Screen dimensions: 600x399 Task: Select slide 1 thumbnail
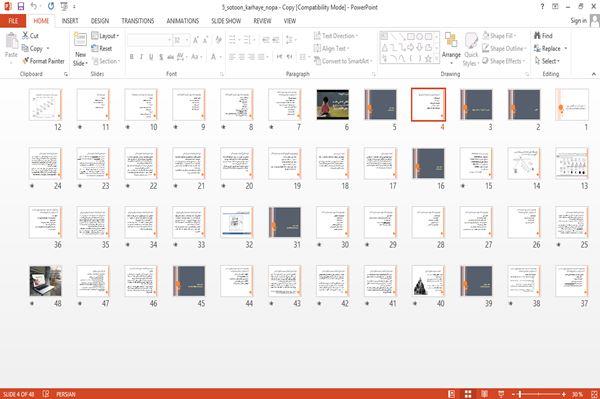[572, 104]
